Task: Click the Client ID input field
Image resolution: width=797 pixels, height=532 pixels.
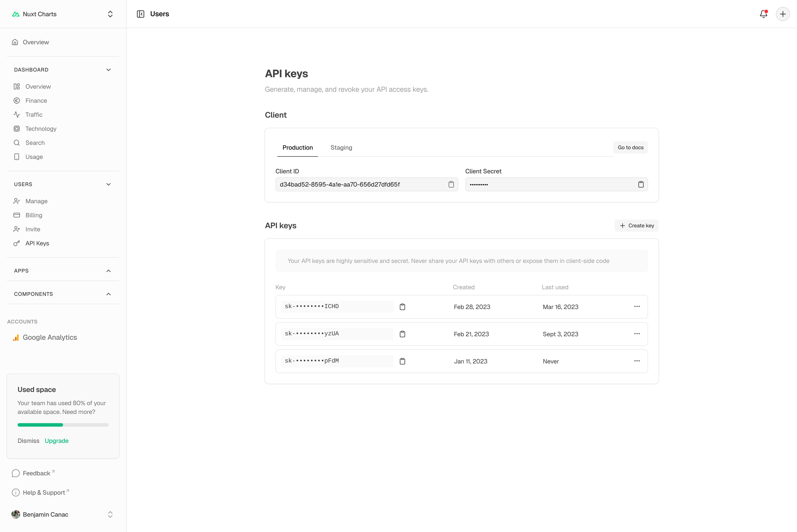Action: pyautogui.click(x=360, y=184)
